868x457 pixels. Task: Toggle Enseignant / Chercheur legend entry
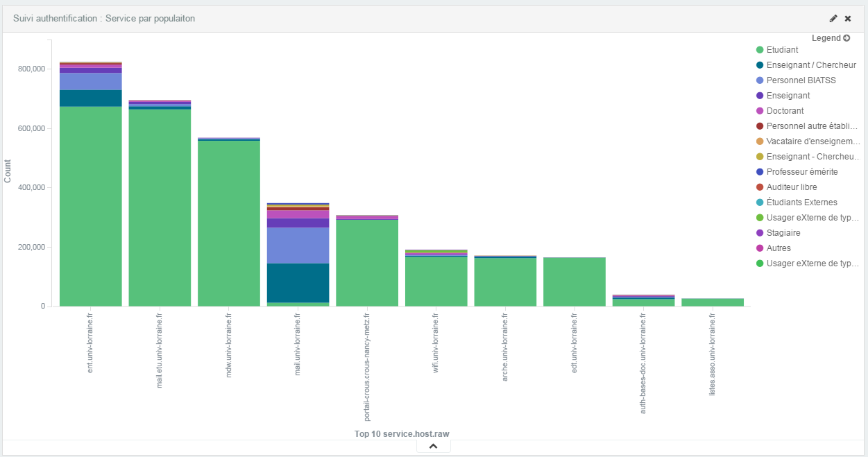pyautogui.click(x=810, y=65)
